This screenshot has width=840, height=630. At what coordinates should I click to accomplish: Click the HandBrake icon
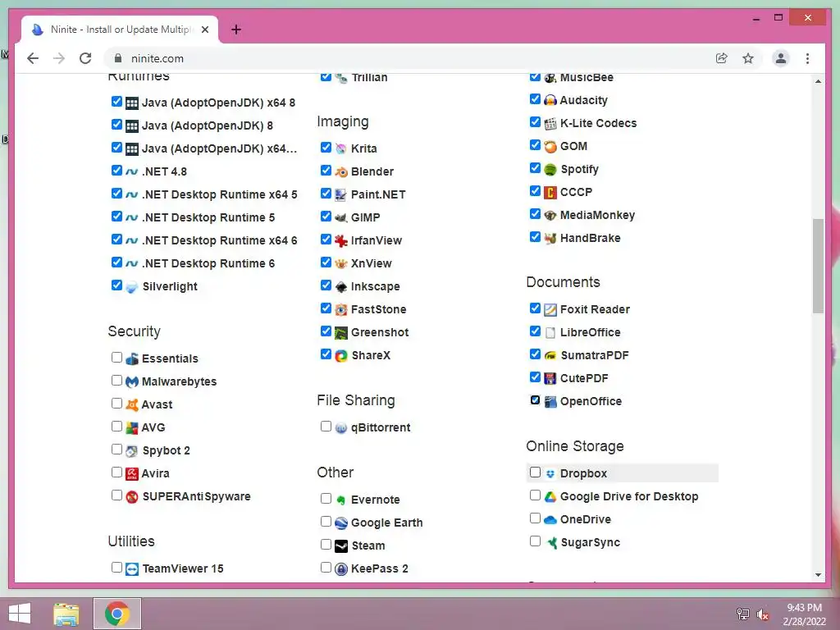coord(550,239)
